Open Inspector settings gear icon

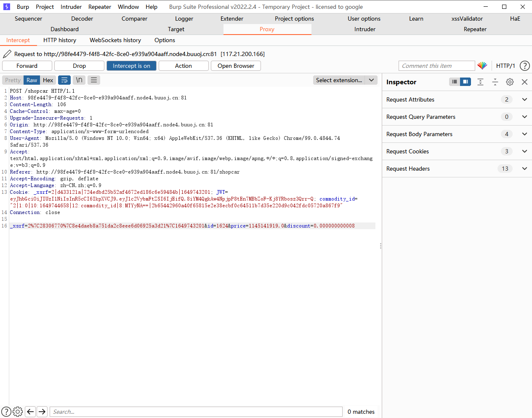point(510,82)
